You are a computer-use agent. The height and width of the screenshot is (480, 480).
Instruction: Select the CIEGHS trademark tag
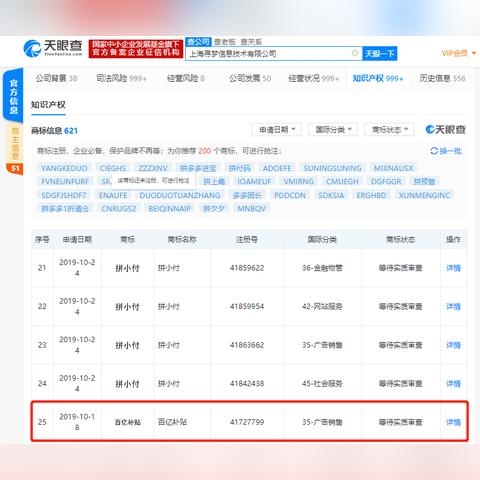(x=113, y=168)
